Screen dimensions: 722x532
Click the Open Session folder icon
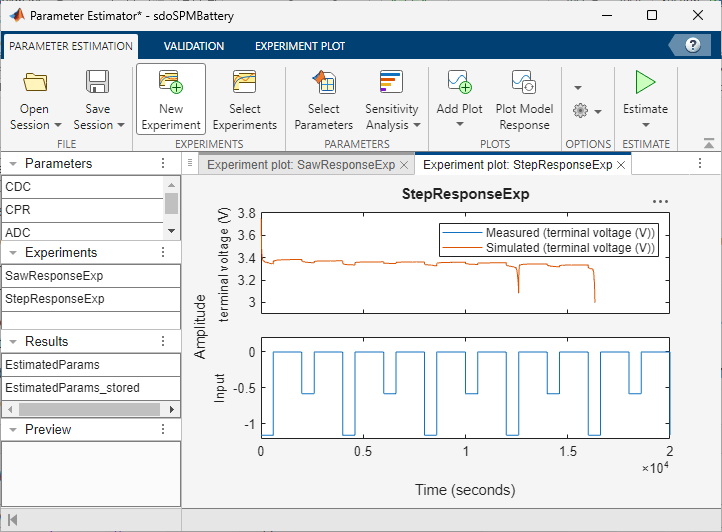[x=36, y=83]
